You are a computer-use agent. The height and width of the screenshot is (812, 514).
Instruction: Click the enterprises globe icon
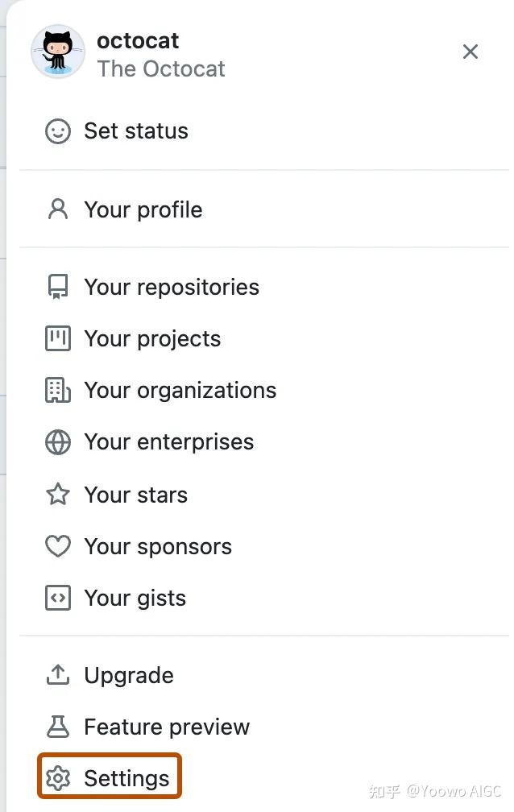(58, 442)
